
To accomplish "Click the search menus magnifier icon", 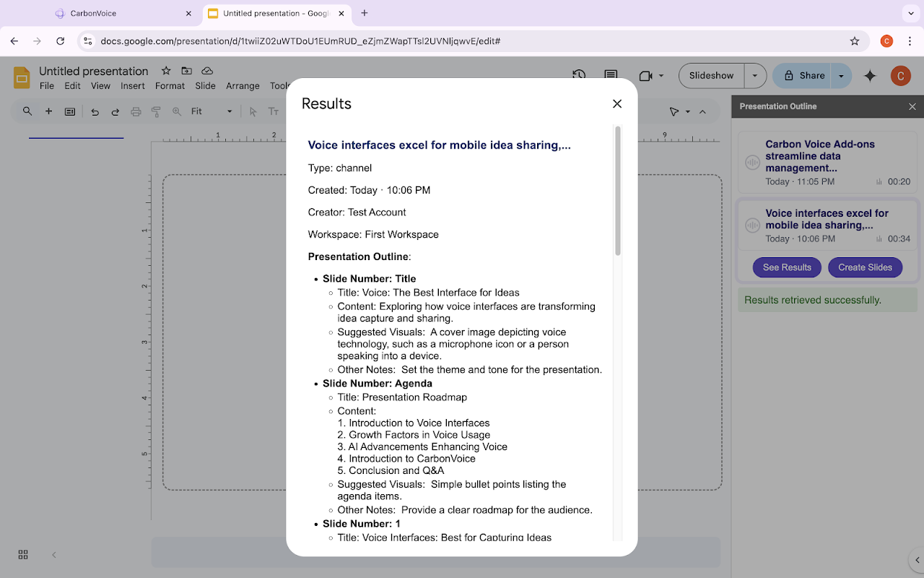I will click(x=27, y=111).
